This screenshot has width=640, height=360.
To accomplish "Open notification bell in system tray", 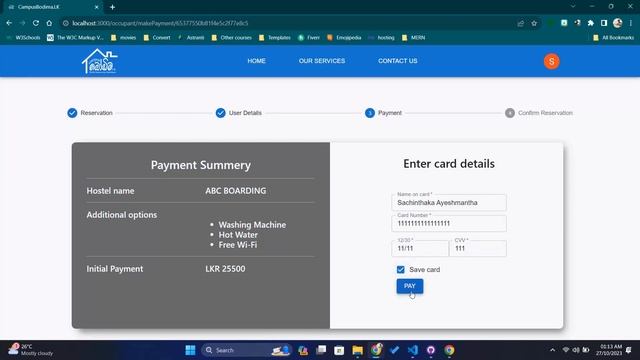I will tap(629, 350).
